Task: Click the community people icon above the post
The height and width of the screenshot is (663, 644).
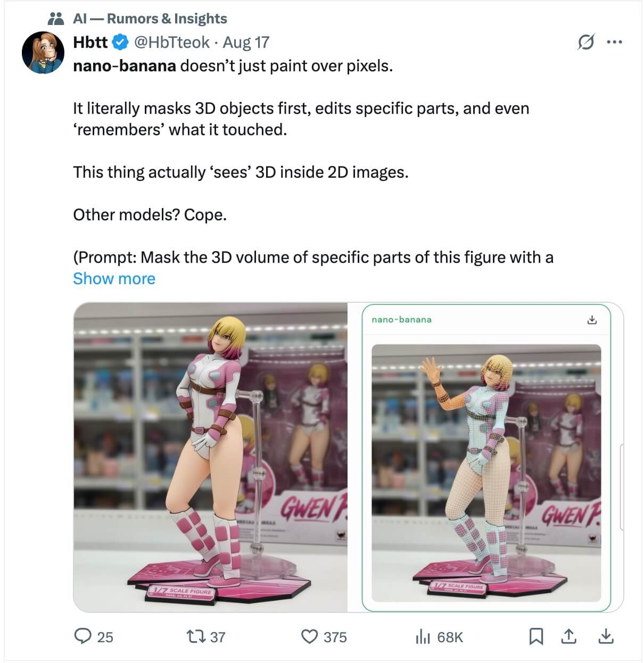Action: 55,19
